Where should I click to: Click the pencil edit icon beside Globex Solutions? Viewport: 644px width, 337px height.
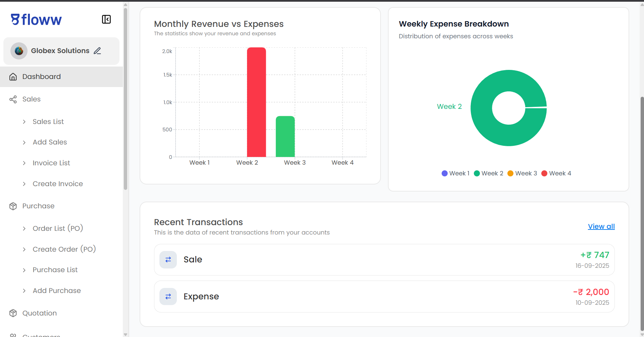(97, 51)
